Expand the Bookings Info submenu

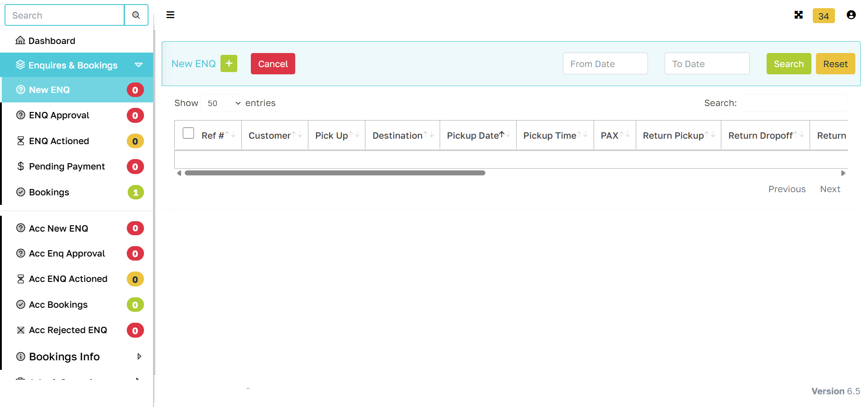[x=139, y=357]
